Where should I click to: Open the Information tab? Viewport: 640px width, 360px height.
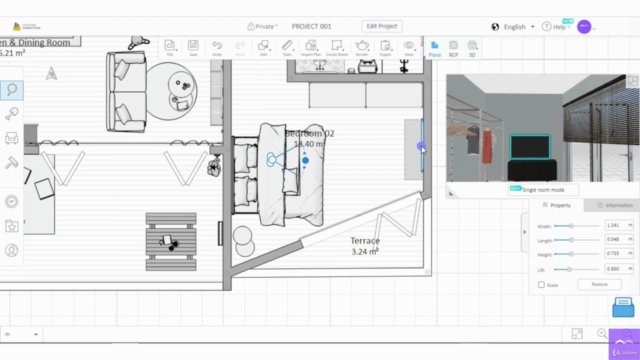coord(614,205)
